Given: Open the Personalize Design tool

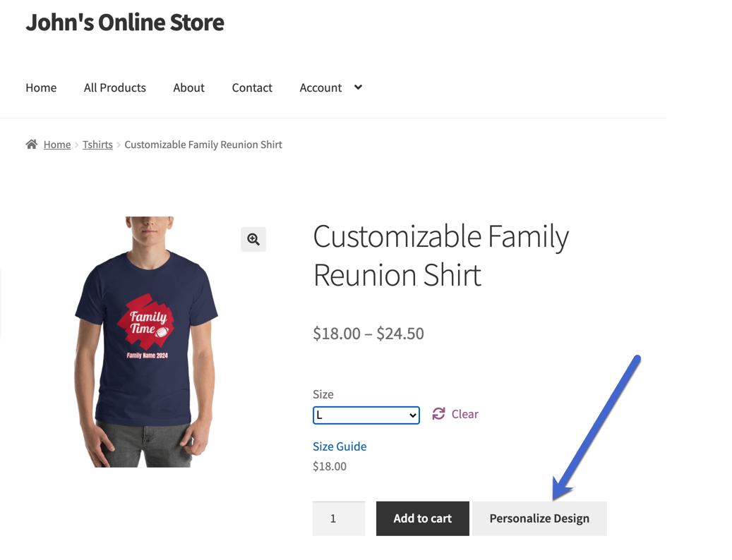Looking at the screenshot, I should tap(539, 518).
